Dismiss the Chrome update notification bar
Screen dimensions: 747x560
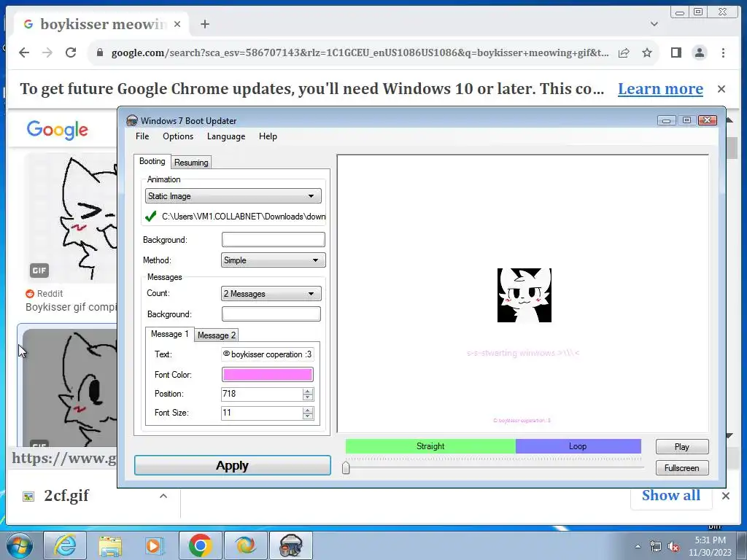click(721, 88)
